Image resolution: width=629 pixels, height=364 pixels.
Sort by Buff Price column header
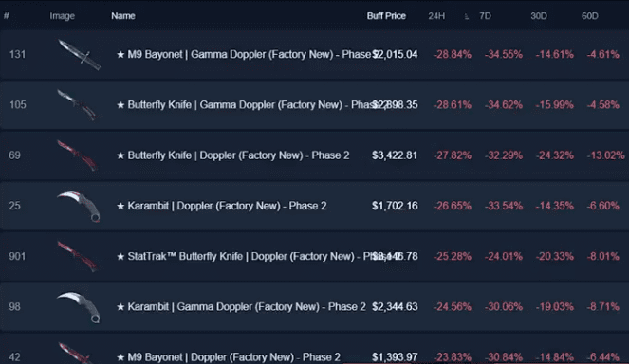(x=386, y=16)
